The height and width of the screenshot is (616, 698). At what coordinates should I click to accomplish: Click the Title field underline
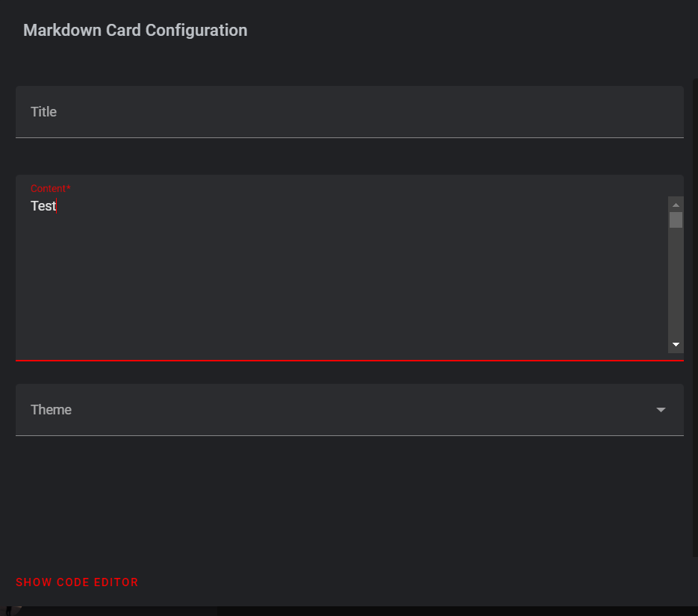tap(349, 137)
